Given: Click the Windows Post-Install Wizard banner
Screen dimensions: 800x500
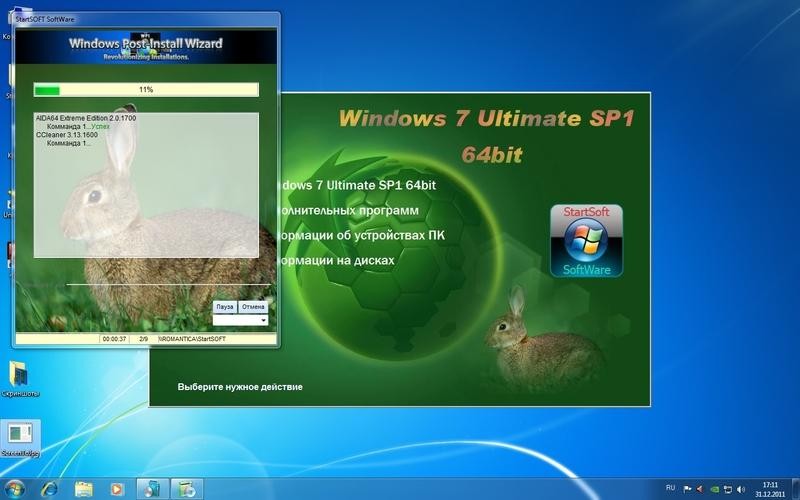Looking at the screenshot, I should 146,47.
